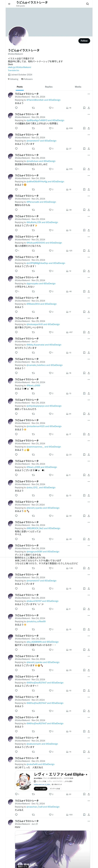Repost the reply to @mametchi7 dated Nov 23

(33, 149)
